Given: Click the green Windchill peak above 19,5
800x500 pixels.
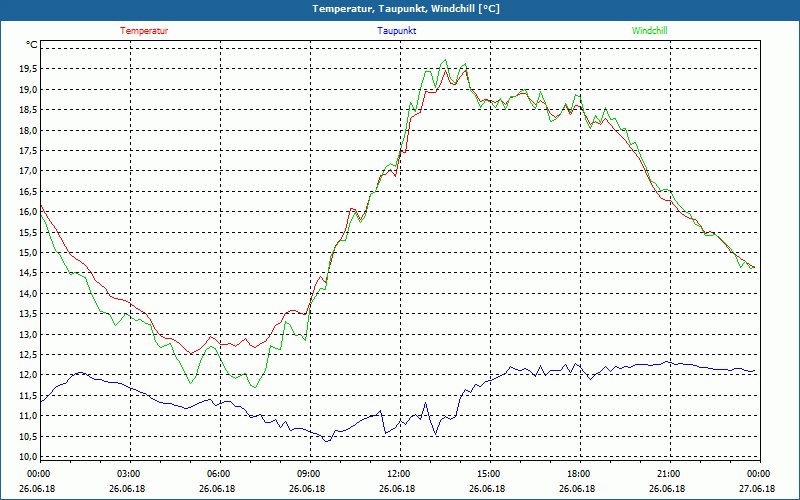Looking at the screenshot, I should coord(445,60).
